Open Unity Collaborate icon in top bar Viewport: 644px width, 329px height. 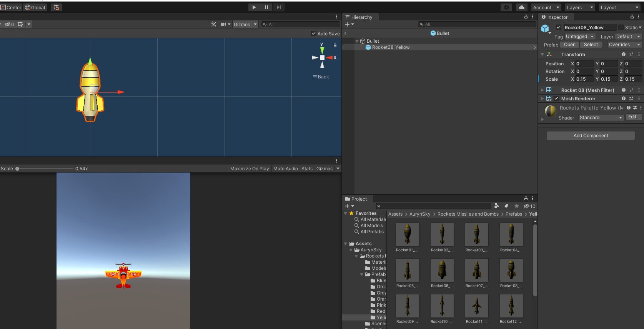[506, 7]
